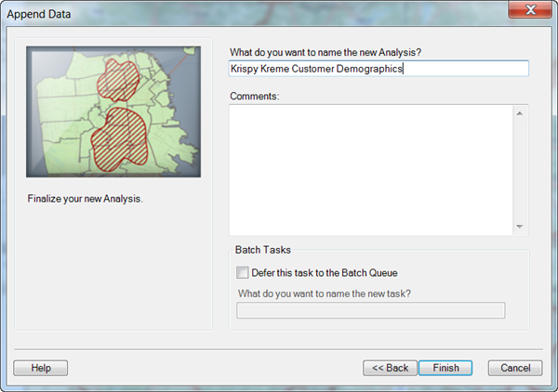Viewport: 558px width, 392px height.
Task: Click the analysis name text field
Action: pos(378,69)
